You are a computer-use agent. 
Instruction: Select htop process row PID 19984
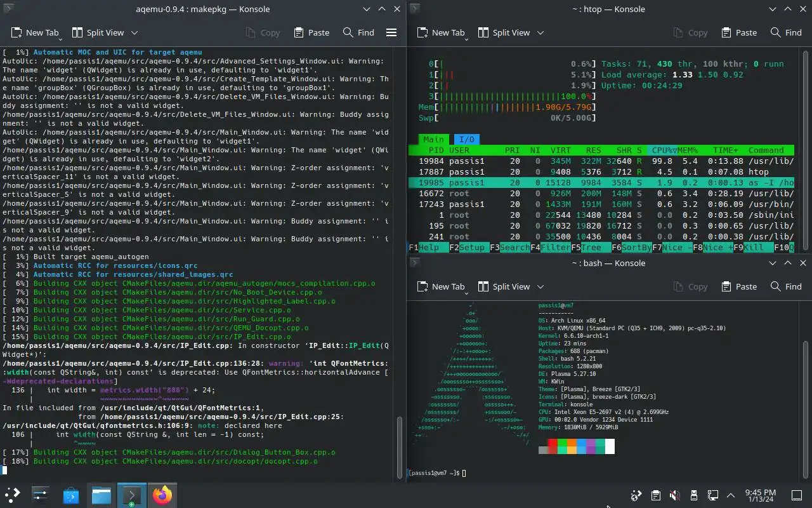[x=601, y=161]
